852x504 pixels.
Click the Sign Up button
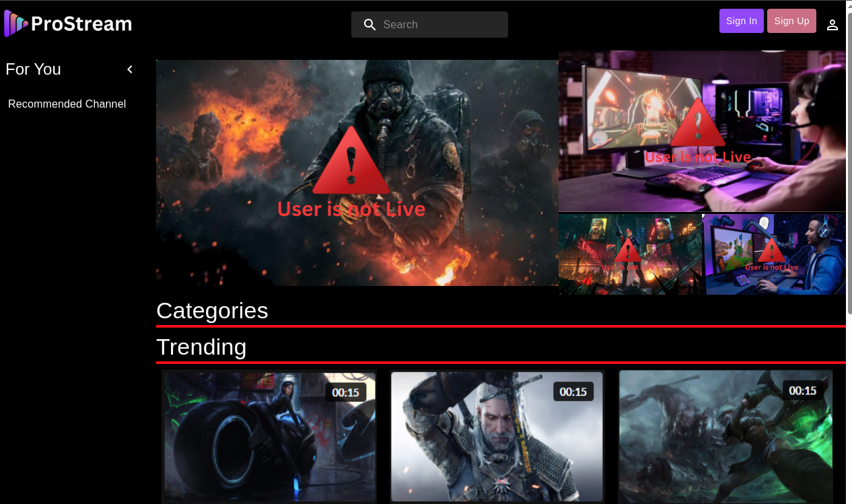click(791, 21)
